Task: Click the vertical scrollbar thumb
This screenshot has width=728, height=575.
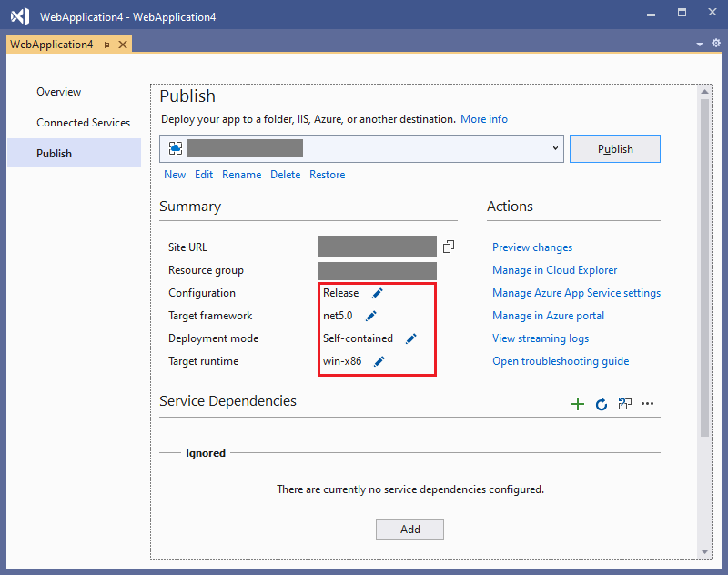Action: pos(704,267)
